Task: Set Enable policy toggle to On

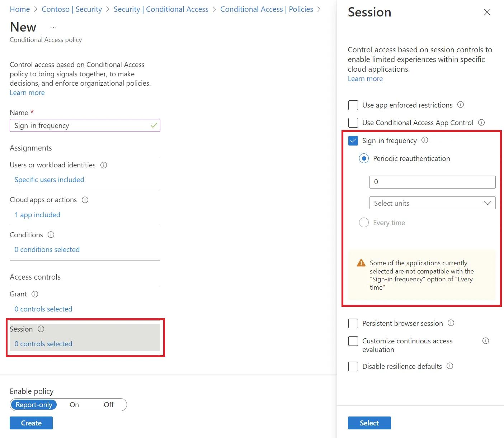Action: point(74,405)
